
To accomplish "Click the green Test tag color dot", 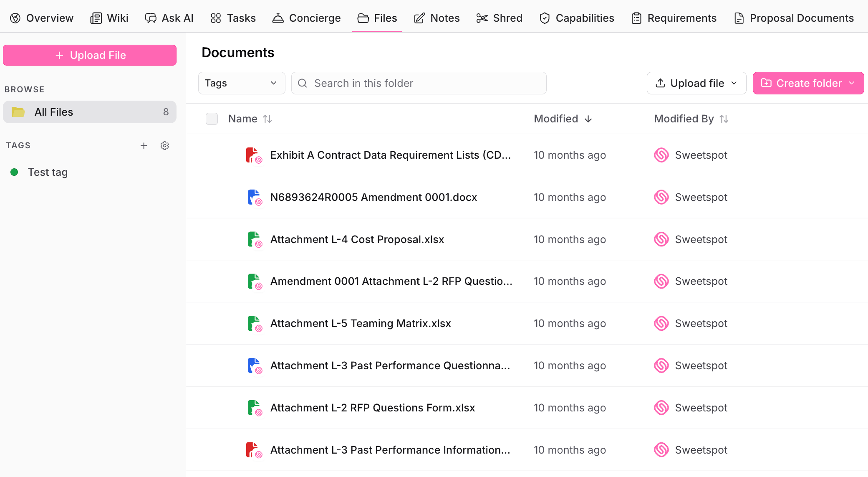I will point(14,172).
